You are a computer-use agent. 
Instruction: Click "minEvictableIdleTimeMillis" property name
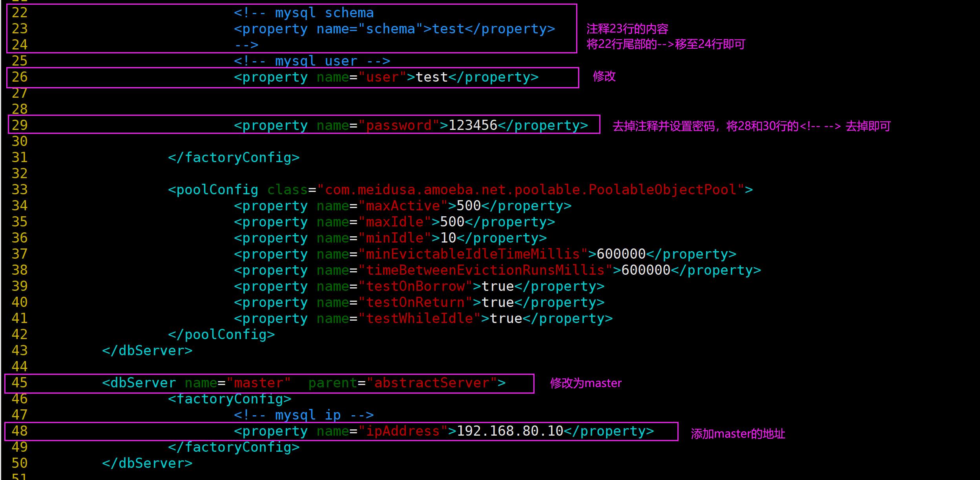[x=473, y=254]
